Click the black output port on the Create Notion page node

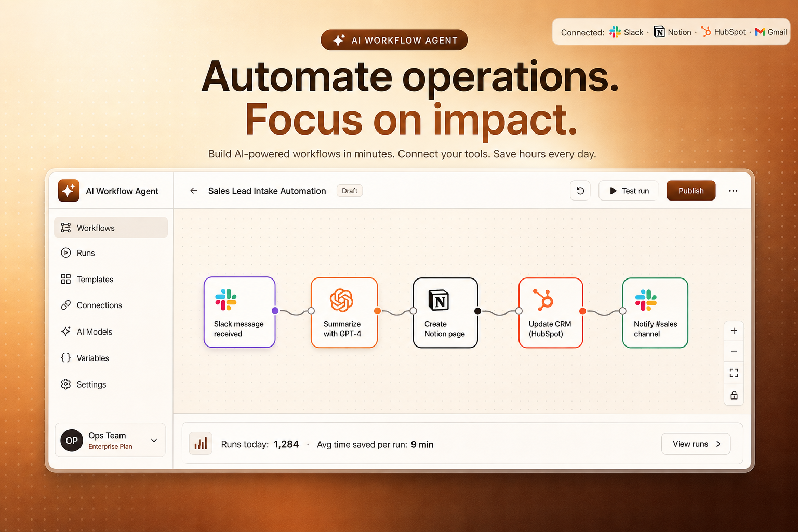[x=478, y=311]
